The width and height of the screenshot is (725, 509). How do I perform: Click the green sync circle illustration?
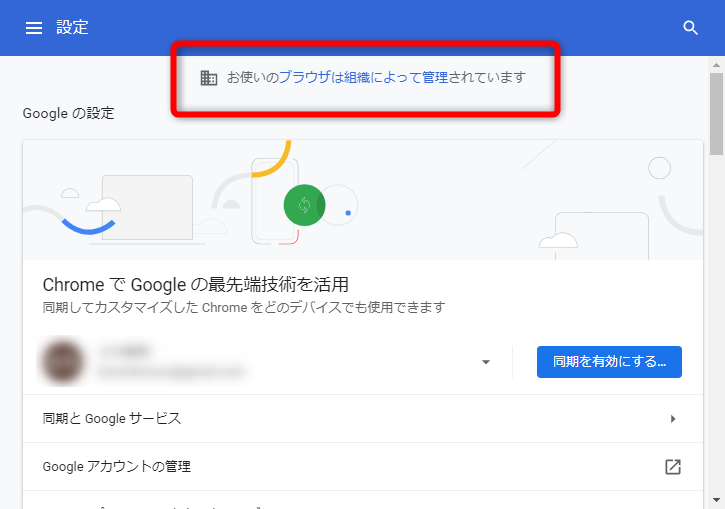click(304, 205)
